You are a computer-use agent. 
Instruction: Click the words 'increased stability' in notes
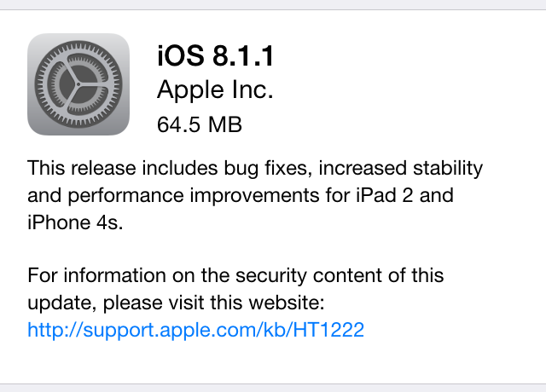(x=401, y=169)
